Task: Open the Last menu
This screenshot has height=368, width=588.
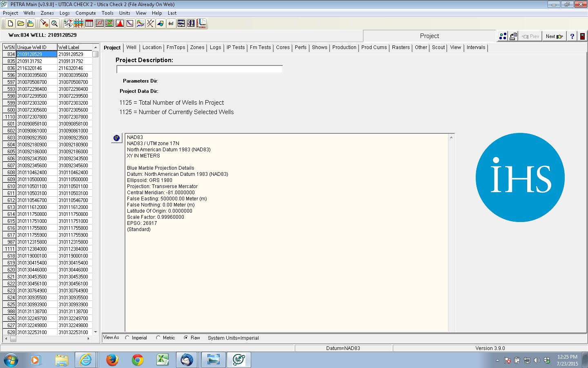Action: (x=172, y=13)
